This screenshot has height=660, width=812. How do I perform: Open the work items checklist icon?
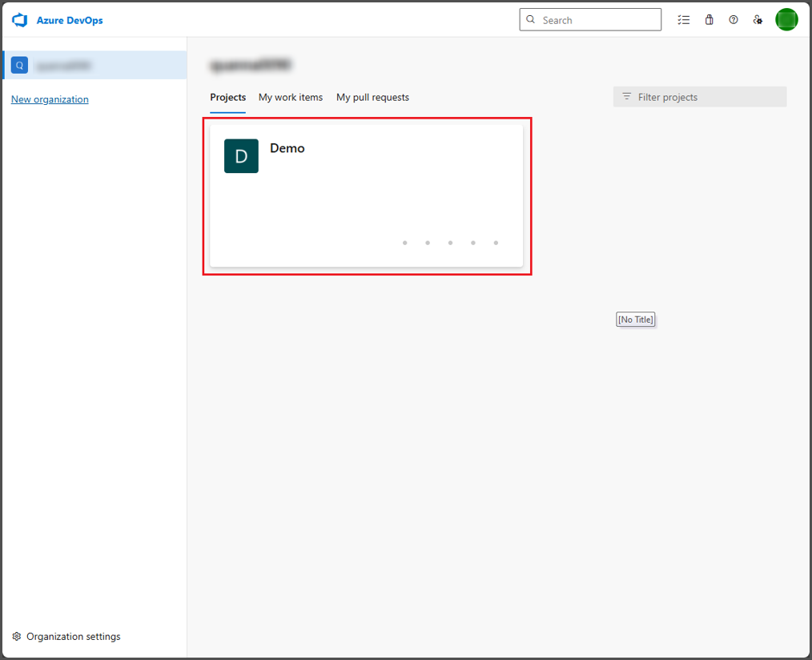(x=684, y=20)
